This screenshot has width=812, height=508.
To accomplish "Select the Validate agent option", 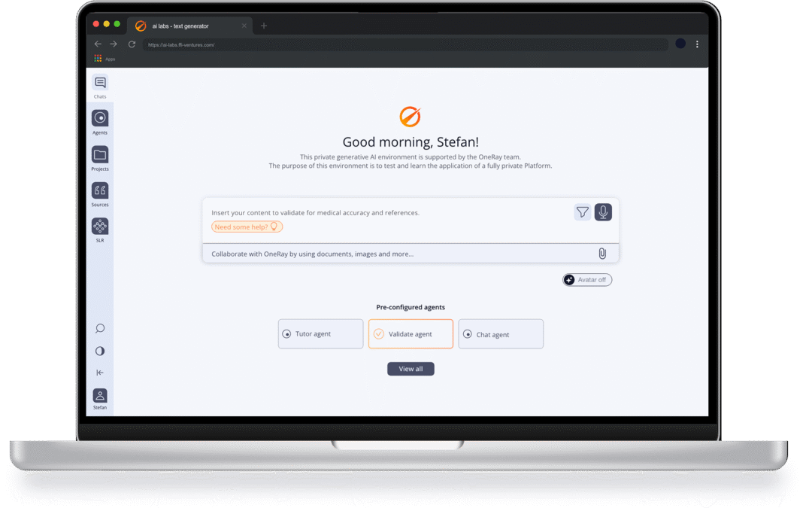I will (x=411, y=334).
